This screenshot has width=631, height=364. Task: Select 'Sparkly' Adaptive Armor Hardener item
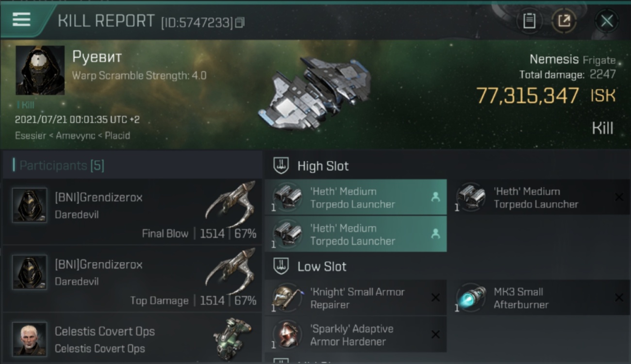[x=356, y=335]
